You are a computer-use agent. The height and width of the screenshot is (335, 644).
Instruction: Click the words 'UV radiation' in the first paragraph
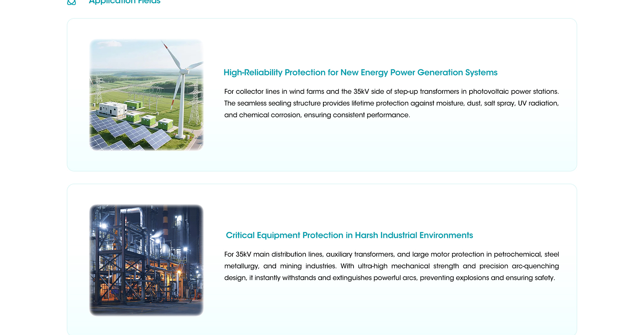tap(538, 103)
